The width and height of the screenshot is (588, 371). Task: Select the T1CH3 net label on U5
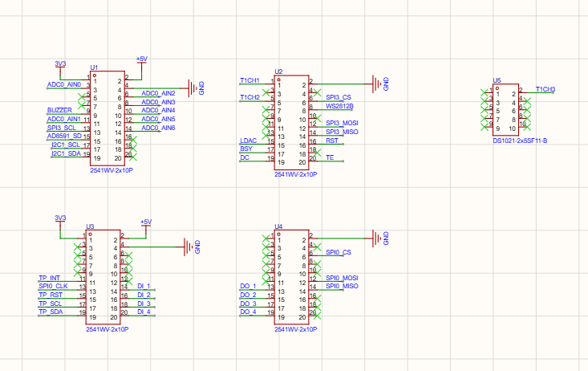(545, 89)
